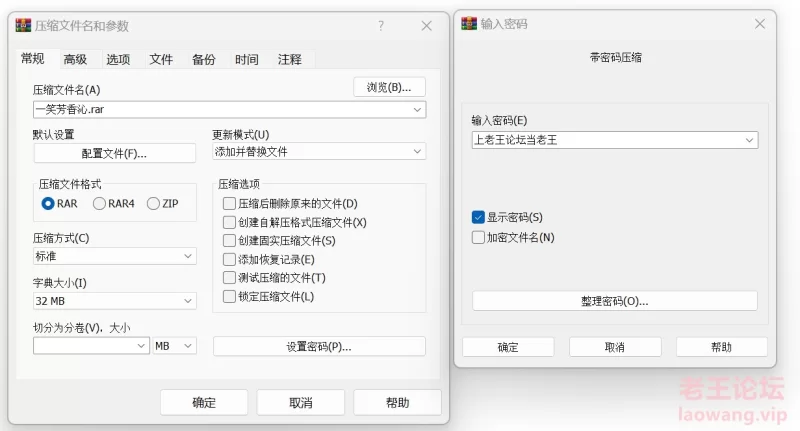This screenshot has width=800, height=431.
Task: Expand the 压缩方式 标准 dropdown
Action: [x=115, y=256]
